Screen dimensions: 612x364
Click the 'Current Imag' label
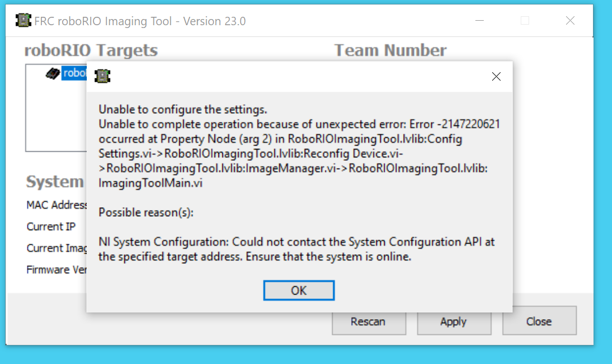click(x=57, y=248)
